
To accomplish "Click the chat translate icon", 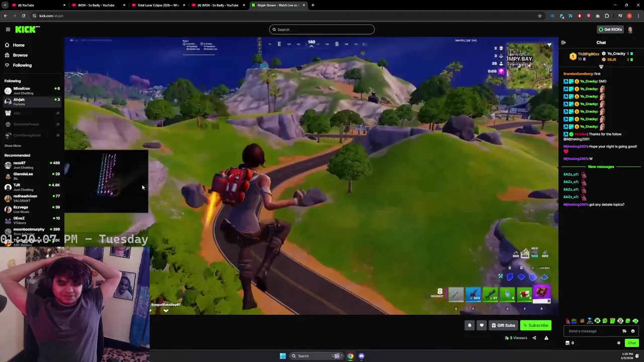I will click(x=624, y=331).
